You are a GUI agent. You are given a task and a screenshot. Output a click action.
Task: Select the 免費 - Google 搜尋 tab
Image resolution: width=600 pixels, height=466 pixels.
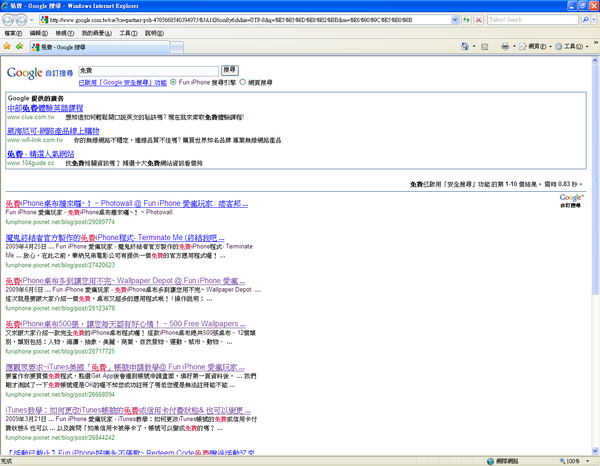point(99,47)
